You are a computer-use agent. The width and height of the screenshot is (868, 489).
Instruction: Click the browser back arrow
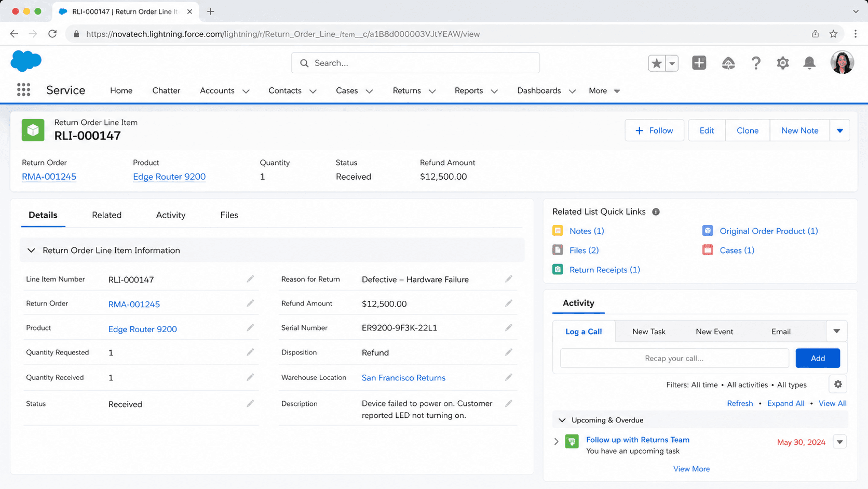pyautogui.click(x=14, y=34)
